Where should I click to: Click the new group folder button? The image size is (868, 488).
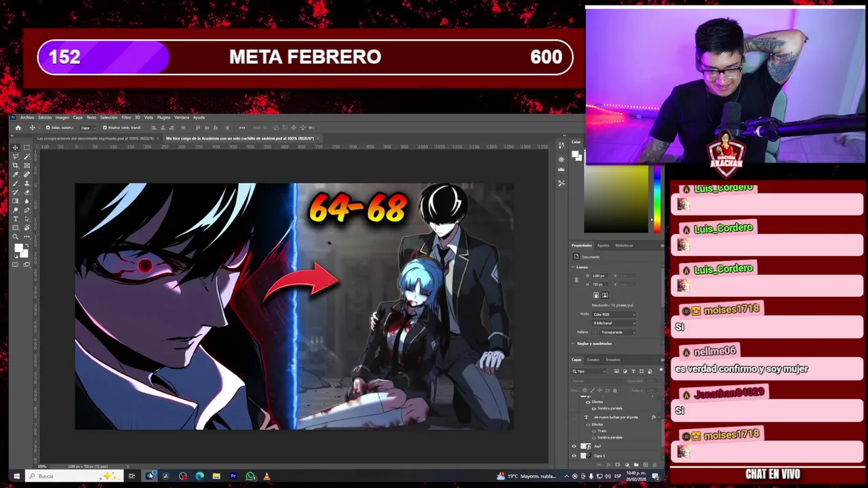click(636, 464)
